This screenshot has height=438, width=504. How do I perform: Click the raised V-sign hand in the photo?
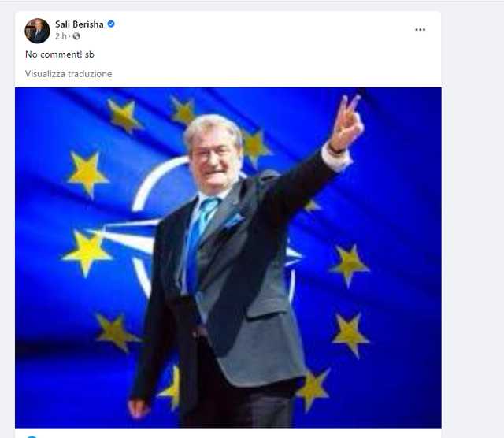tap(348, 122)
